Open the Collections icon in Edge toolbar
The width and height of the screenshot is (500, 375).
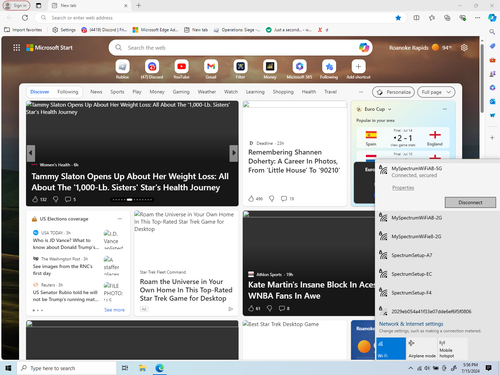447,18
